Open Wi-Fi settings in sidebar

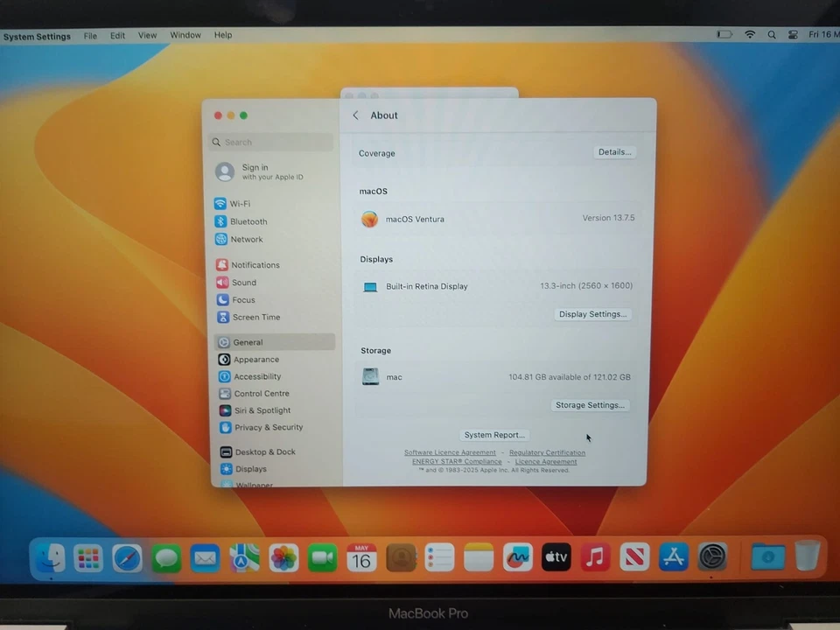(233, 204)
